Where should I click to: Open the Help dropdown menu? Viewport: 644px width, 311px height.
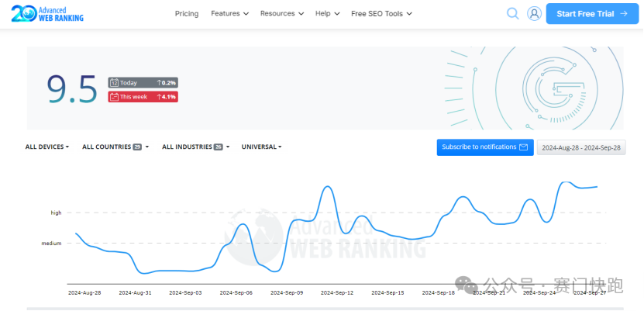(327, 13)
